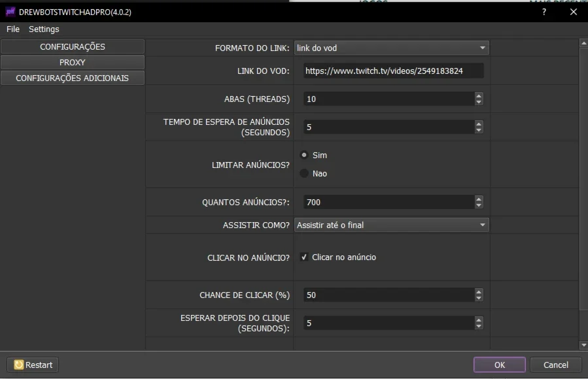Click the Restart button's yellow icon
Viewport: 588px width, 379px height.
[18, 365]
